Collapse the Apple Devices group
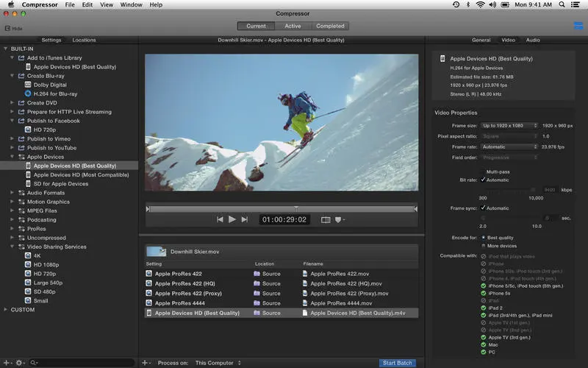Image resolution: width=588 pixels, height=368 pixels. [12, 157]
